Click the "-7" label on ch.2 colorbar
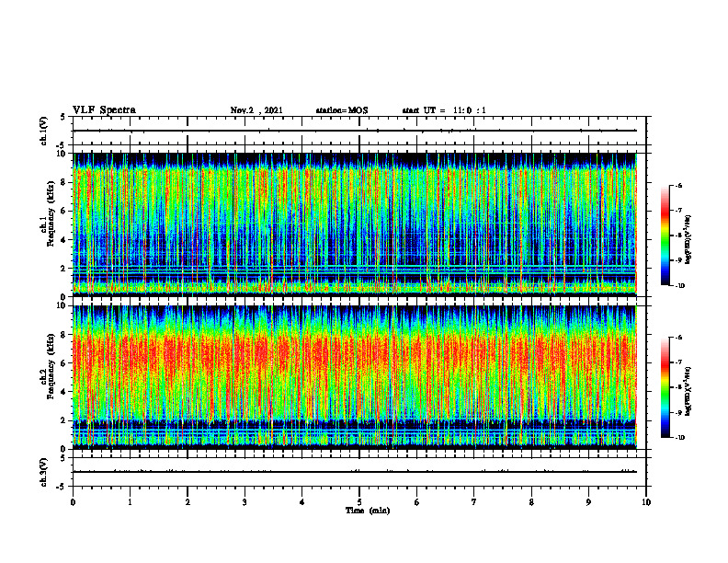Image resolution: width=728 pixels, height=563 pixels. point(679,362)
